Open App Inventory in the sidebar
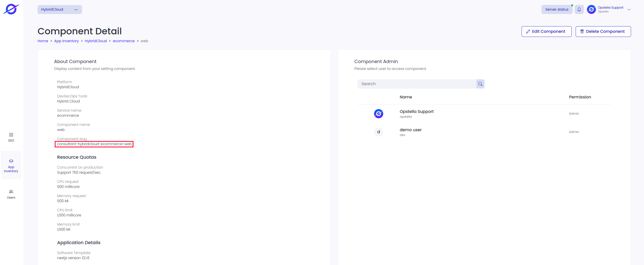Image resolution: width=644 pixels, height=265 pixels. click(x=11, y=165)
